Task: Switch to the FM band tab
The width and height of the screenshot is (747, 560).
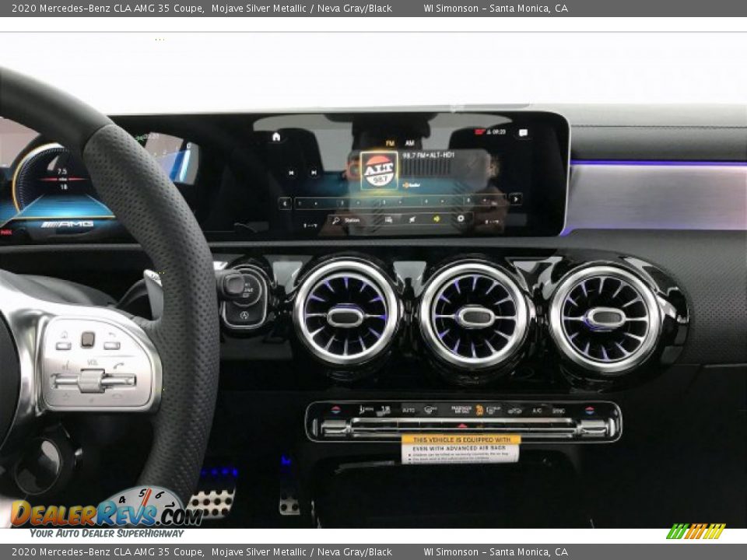Action: coord(389,143)
